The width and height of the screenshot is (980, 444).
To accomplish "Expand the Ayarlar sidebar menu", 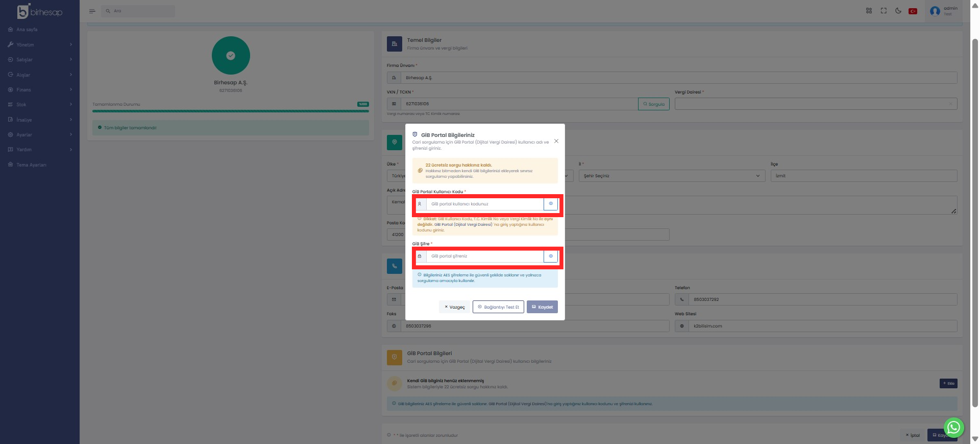I will tap(40, 135).
